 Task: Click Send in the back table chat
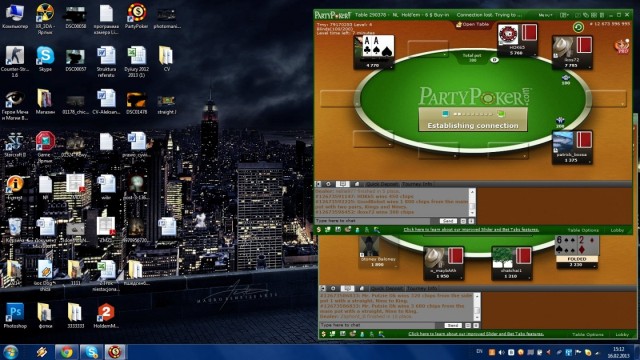[453, 325]
